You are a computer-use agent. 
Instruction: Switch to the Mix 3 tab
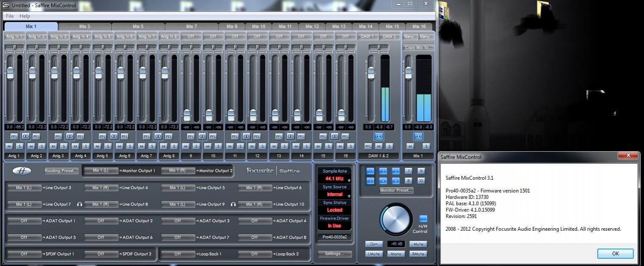point(85,26)
